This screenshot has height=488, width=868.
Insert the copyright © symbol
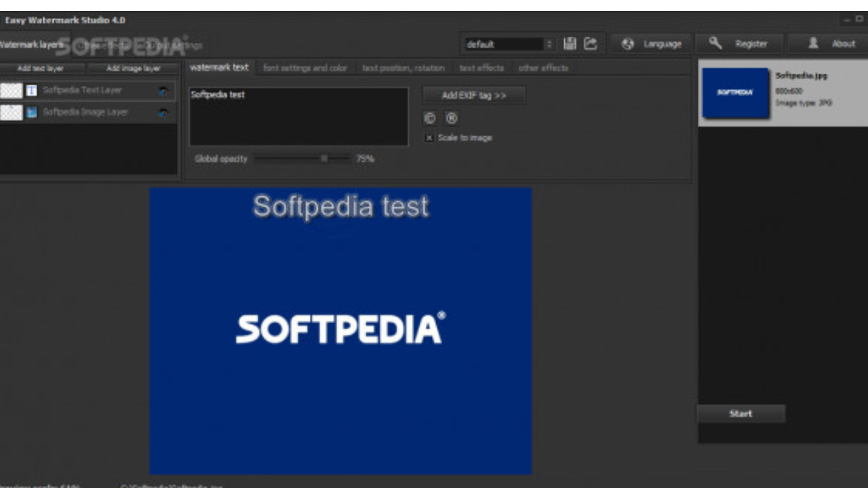pos(429,118)
